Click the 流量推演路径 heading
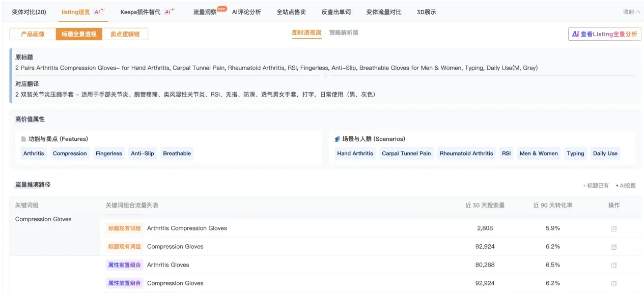 33,185
